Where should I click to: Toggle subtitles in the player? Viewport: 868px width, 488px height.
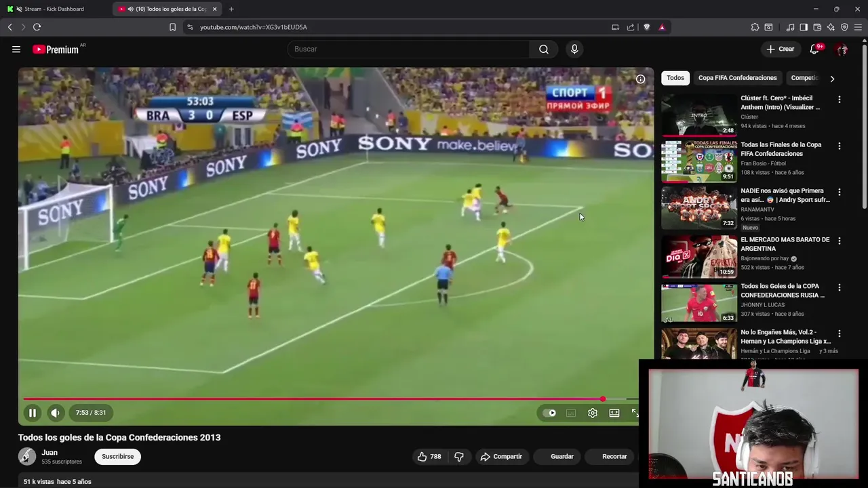(571, 413)
